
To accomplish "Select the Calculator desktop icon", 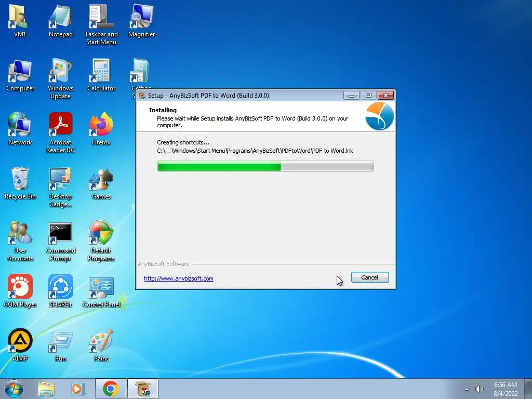I will [x=101, y=75].
